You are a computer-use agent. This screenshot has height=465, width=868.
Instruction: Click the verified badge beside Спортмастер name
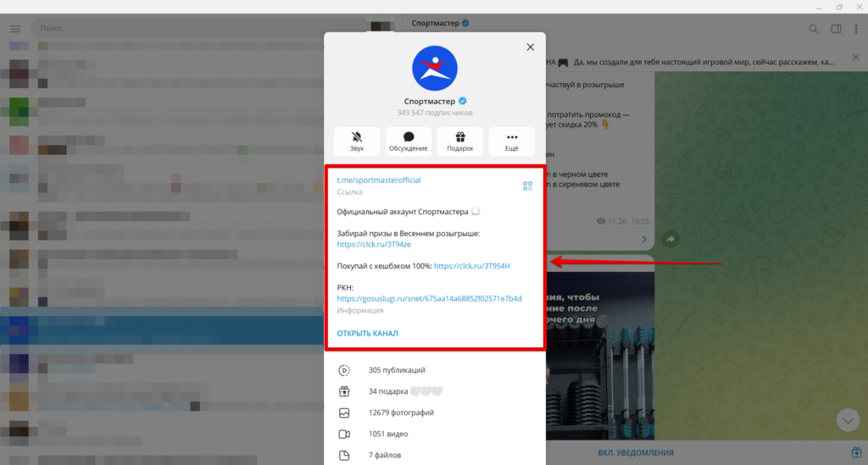(463, 101)
